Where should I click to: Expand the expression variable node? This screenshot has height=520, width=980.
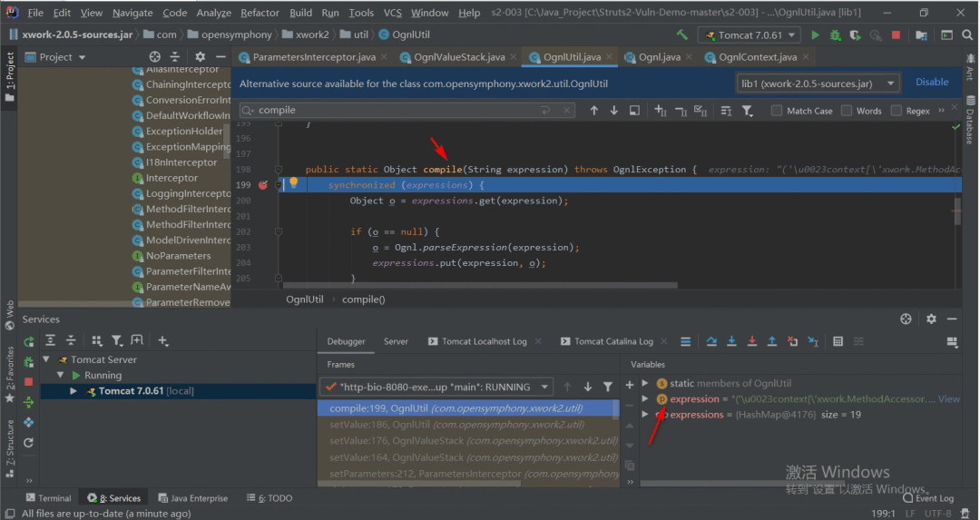[x=645, y=398]
